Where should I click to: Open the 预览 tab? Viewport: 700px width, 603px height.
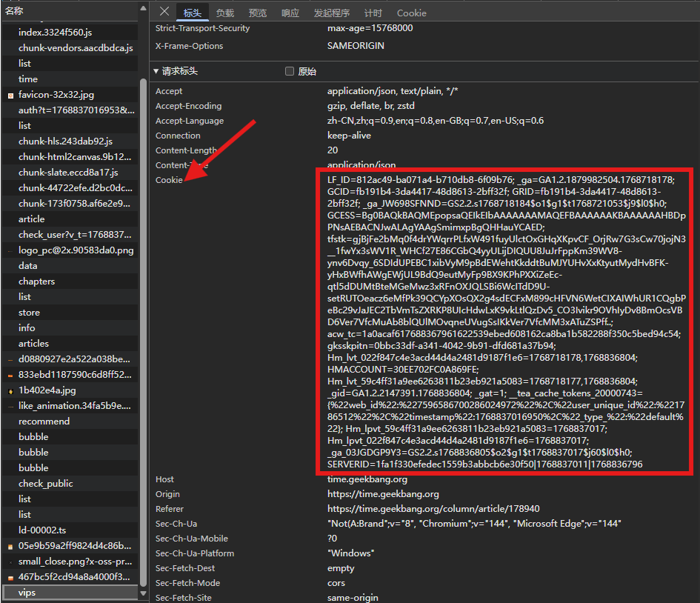pyautogui.click(x=258, y=13)
